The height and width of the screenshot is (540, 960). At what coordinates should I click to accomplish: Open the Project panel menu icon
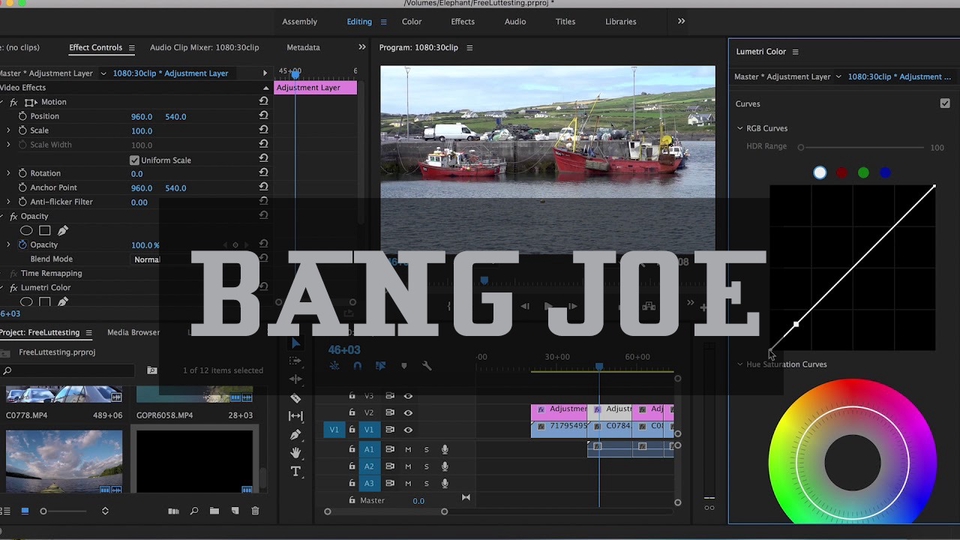tap(89, 332)
